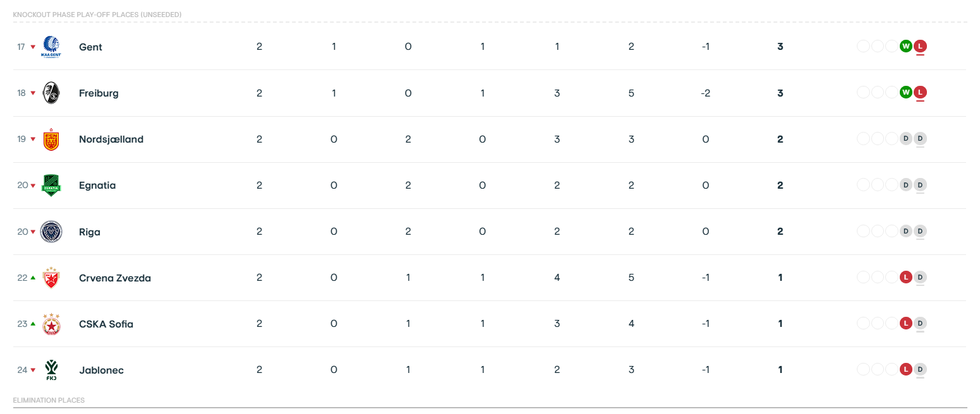Click Egnatia's last D form badge

click(920, 184)
